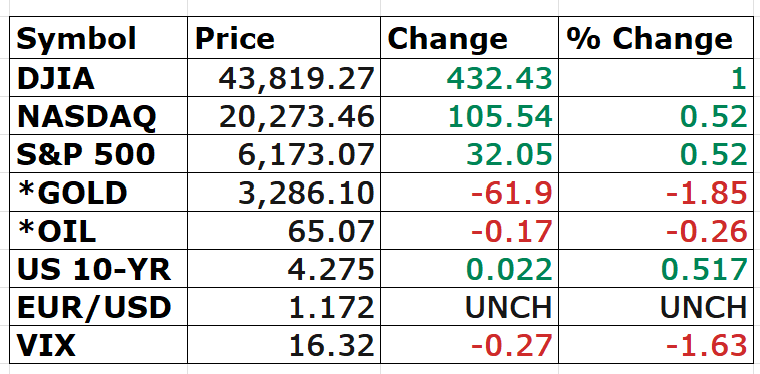Click the DJIA symbol cell
Screen dimensions: 760x374
click(x=98, y=78)
